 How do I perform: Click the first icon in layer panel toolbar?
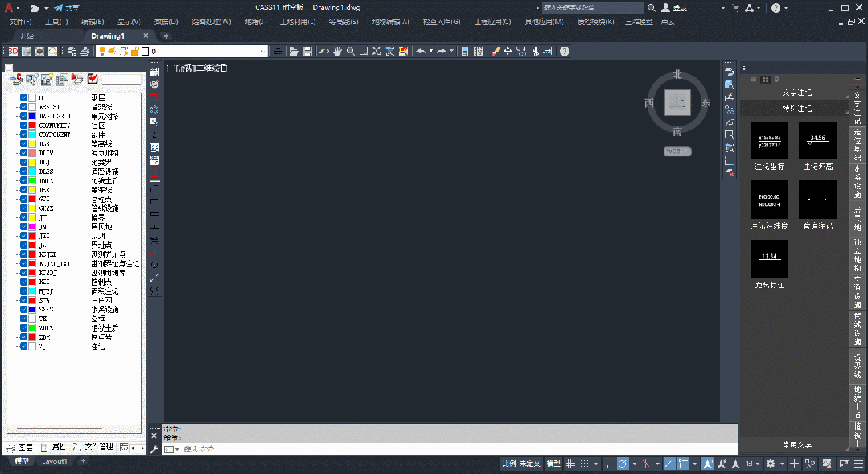point(17,80)
